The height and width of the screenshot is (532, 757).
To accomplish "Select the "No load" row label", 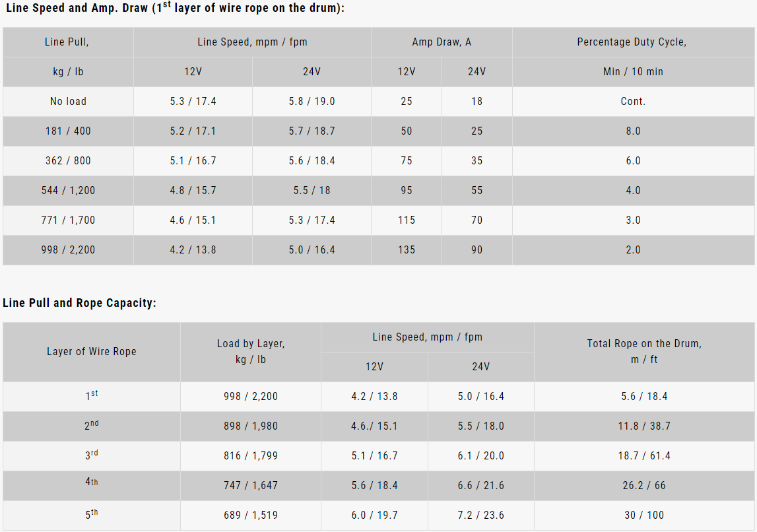I will click(x=68, y=102).
